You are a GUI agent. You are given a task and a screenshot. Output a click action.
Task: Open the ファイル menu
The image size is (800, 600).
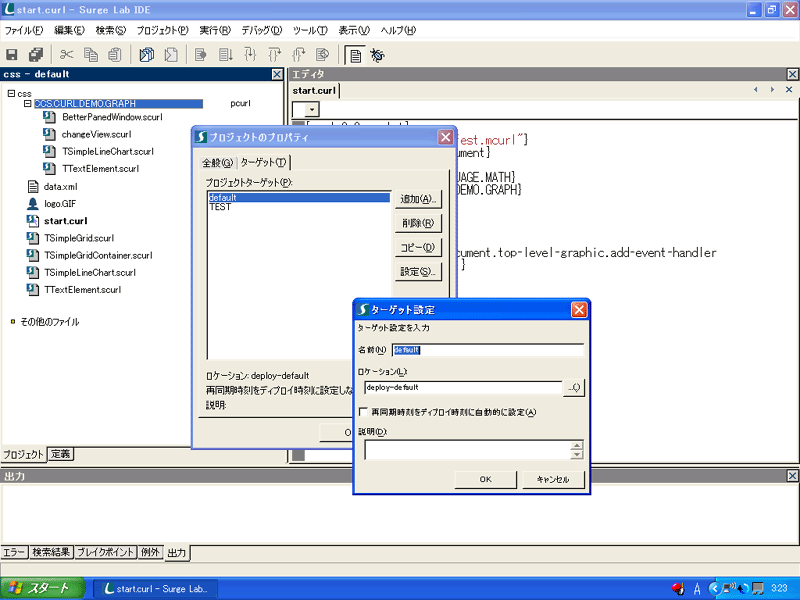point(24,30)
